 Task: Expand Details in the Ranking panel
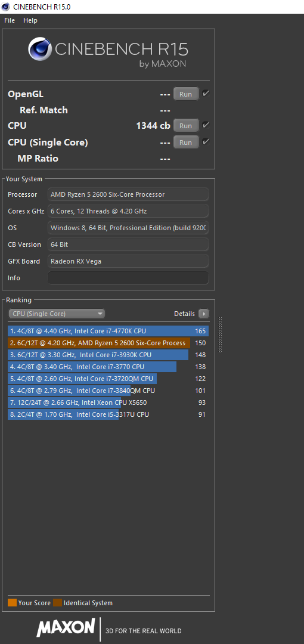tap(191, 314)
